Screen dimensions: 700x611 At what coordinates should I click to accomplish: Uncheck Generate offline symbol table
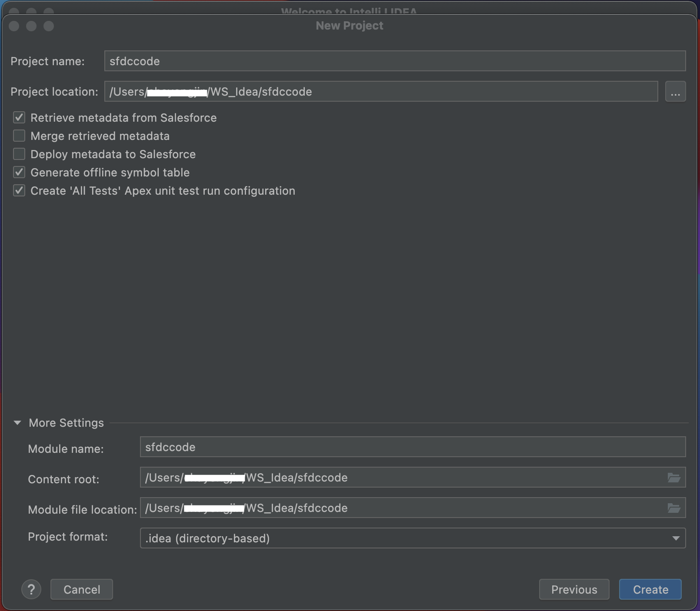tap(19, 173)
